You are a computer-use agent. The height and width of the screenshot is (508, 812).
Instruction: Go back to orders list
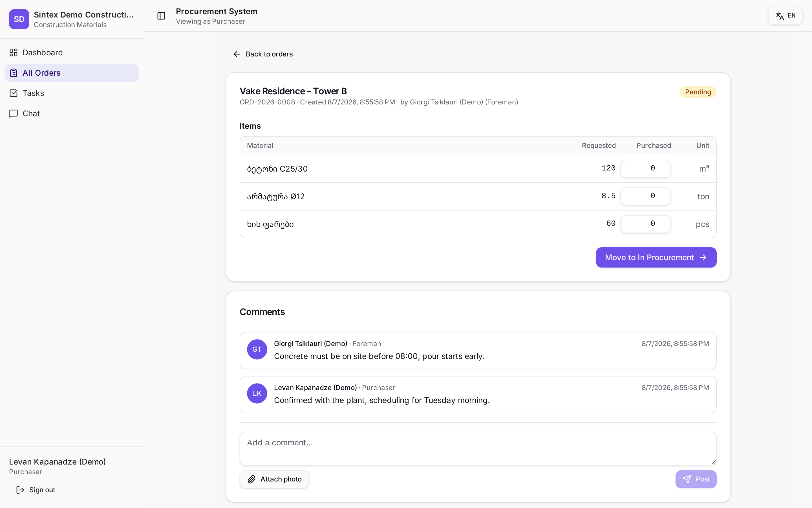click(x=263, y=54)
